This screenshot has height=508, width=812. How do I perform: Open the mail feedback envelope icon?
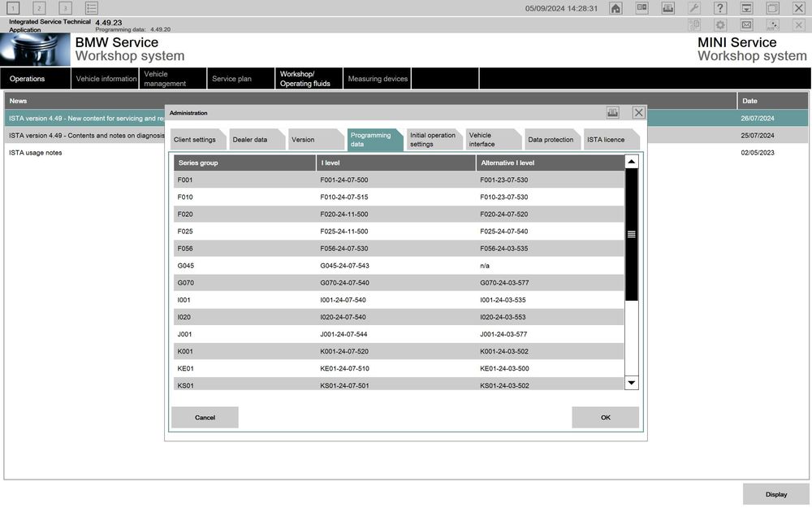tap(746, 24)
